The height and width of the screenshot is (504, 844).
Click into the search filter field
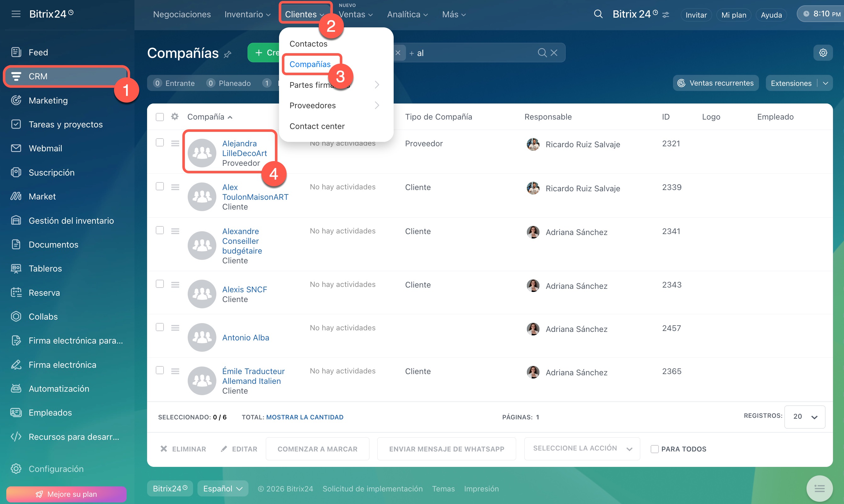point(476,53)
